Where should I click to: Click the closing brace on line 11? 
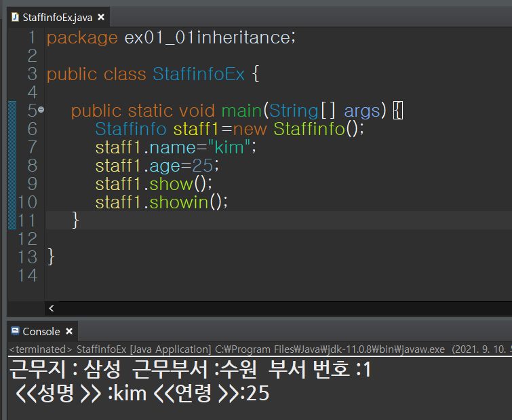75,220
